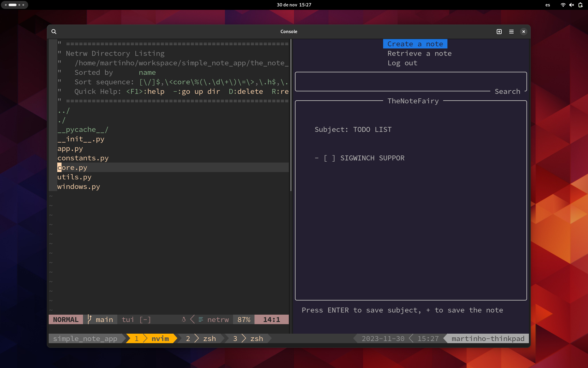Expand the __pycache__/ directory
This screenshot has height=368, width=588.
tap(83, 130)
